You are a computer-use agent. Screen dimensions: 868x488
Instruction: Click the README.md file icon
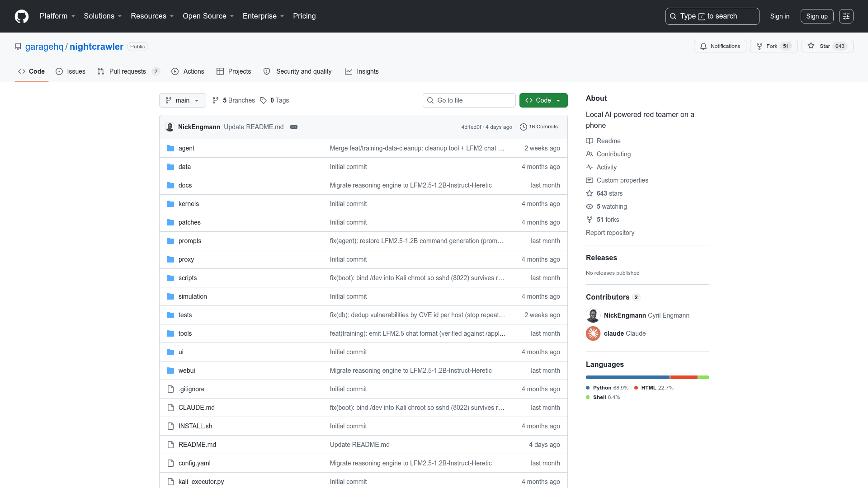pos(170,445)
